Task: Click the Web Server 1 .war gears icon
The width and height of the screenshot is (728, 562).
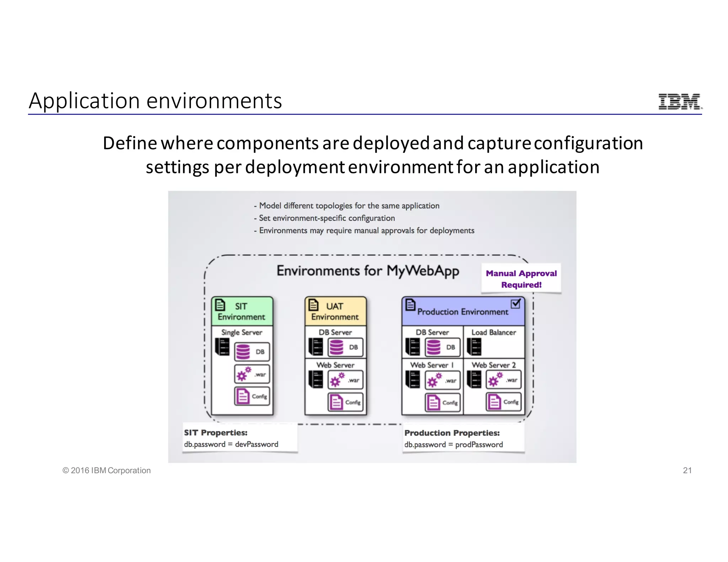Action: tap(434, 380)
